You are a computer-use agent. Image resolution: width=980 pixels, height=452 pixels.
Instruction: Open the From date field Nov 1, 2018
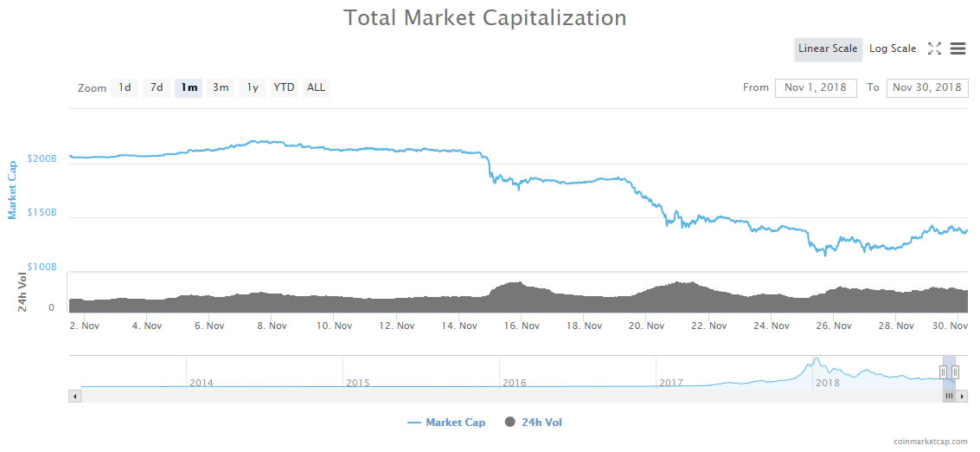(x=816, y=87)
